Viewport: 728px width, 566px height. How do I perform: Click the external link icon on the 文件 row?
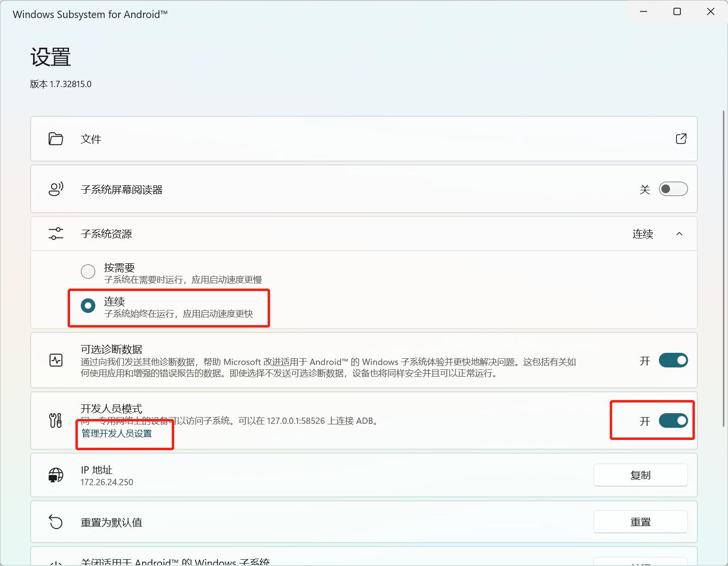[681, 139]
